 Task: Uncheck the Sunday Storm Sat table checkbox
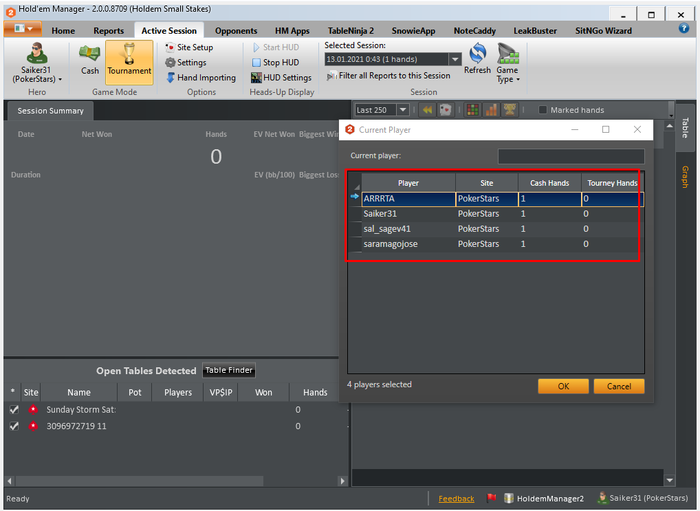[x=14, y=410]
